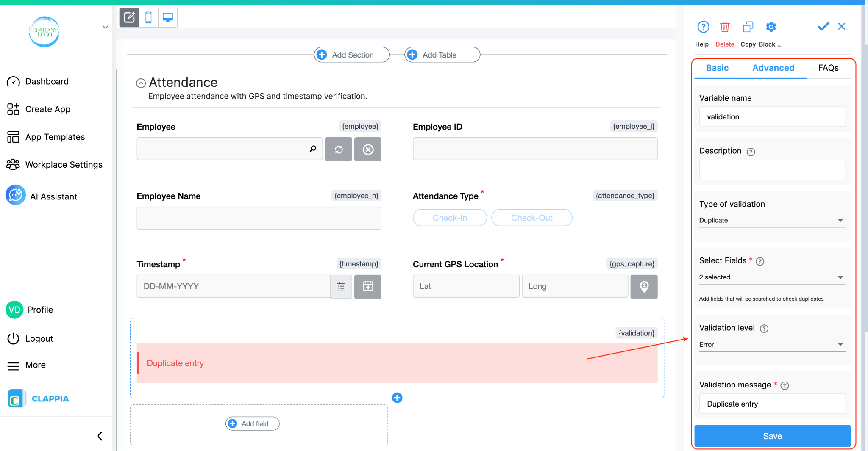Copy the validation block
Image resolution: width=868 pixels, height=451 pixels.
point(747,27)
